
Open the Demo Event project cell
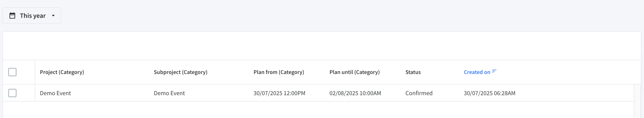(x=55, y=93)
